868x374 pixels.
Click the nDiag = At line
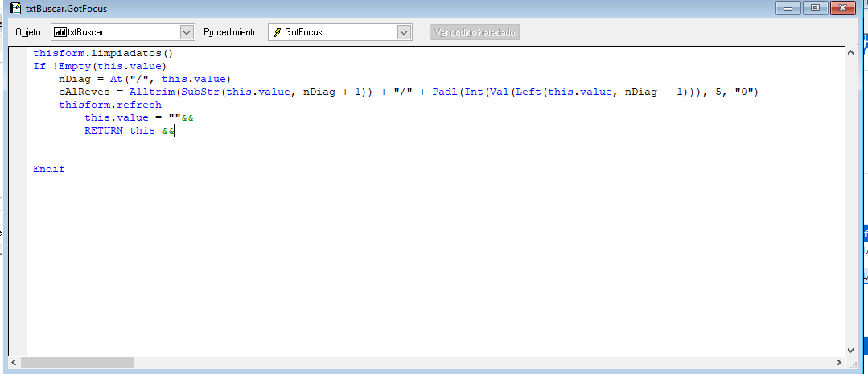(145, 79)
